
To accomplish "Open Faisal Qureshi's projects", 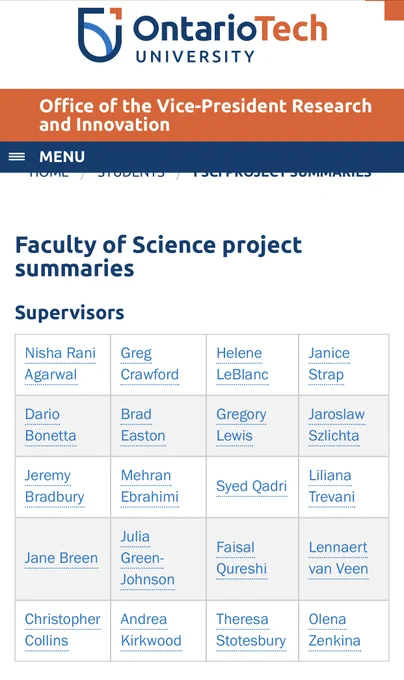I will [x=241, y=558].
